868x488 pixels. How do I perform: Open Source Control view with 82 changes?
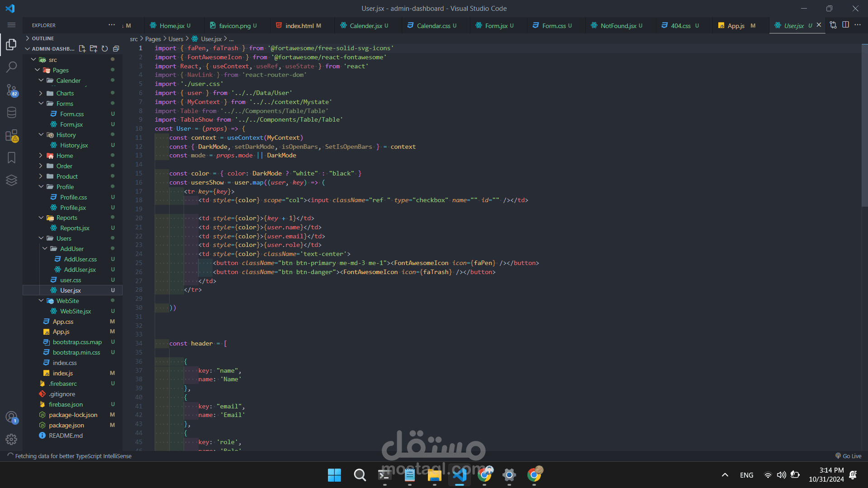click(x=11, y=90)
